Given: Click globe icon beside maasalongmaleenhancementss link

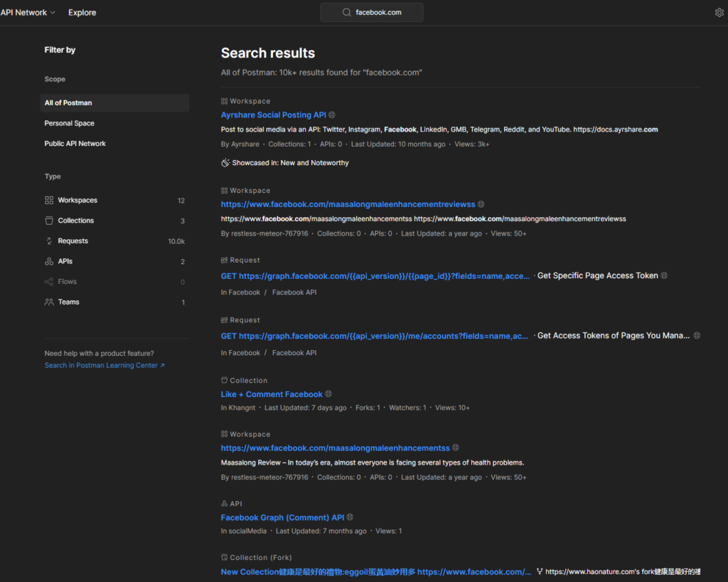Looking at the screenshot, I should pos(456,448).
